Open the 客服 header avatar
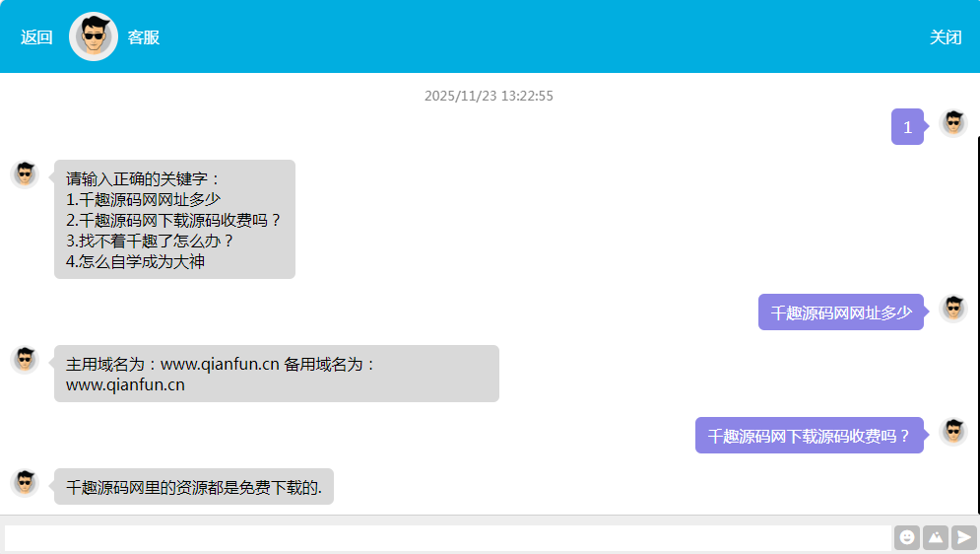The image size is (980, 554). click(94, 36)
